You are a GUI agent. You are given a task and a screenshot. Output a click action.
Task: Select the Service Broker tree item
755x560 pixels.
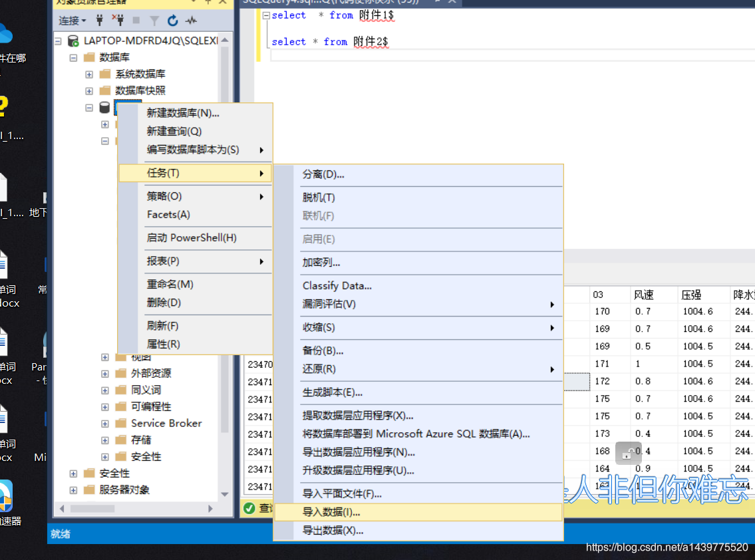coord(166,423)
